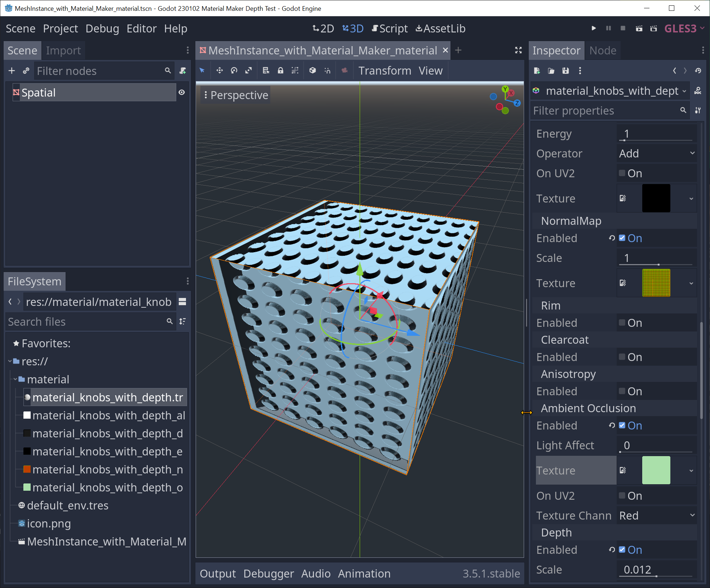Viewport: 710px width, 588px height.
Task: Create a new resource in the Inspector
Action: (x=537, y=71)
